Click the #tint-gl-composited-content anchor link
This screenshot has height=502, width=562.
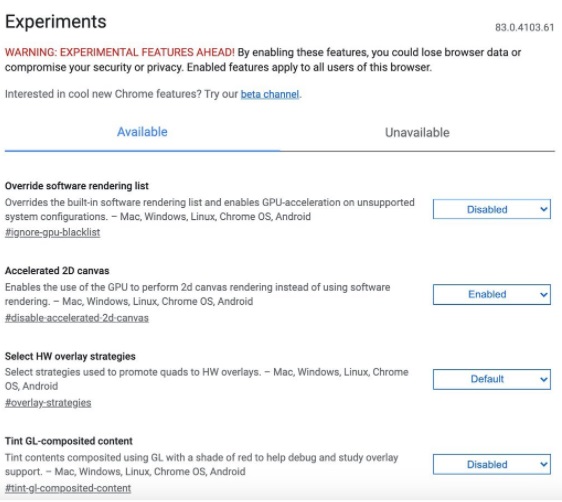point(68,488)
